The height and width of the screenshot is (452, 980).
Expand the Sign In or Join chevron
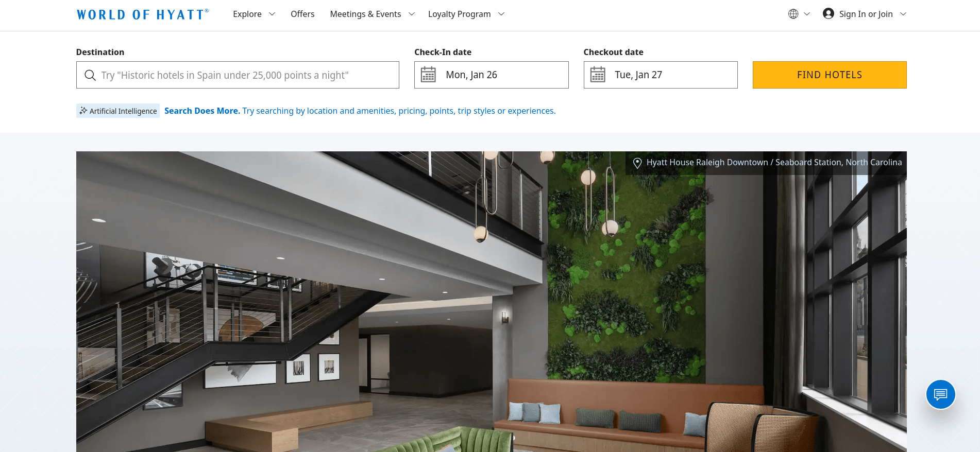click(903, 14)
